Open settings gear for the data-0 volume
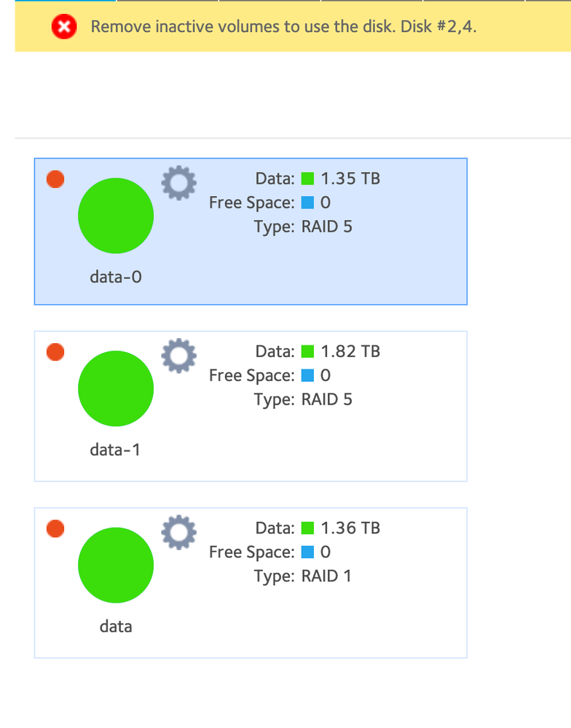Screen dimensions: 571x728 tap(178, 182)
